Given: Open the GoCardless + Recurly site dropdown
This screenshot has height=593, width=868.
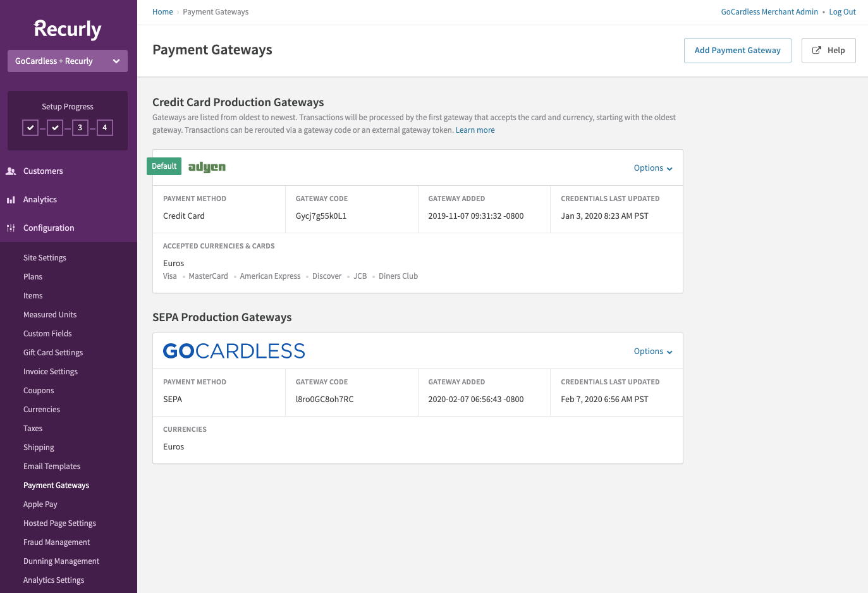Looking at the screenshot, I should pos(68,61).
